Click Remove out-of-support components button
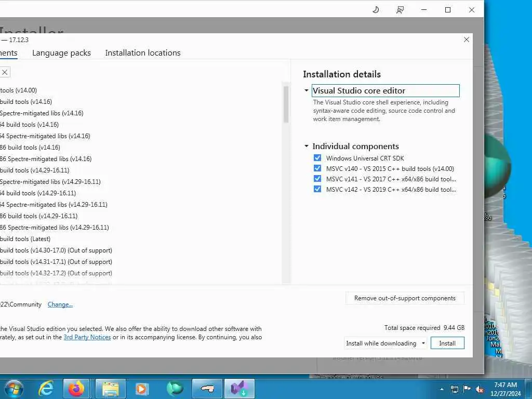Viewport: 532px width, 399px height. point(405,298)
